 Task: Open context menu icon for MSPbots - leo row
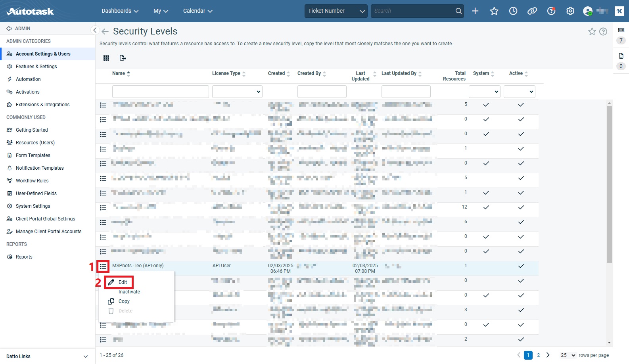[103, 266]
